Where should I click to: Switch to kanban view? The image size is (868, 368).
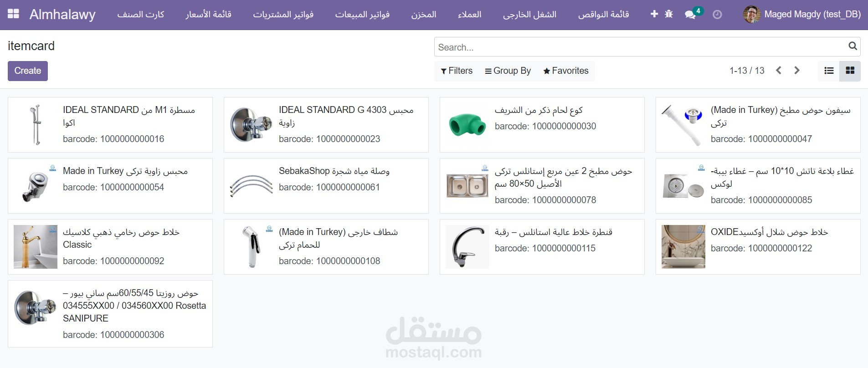click(x=850, y=71)
